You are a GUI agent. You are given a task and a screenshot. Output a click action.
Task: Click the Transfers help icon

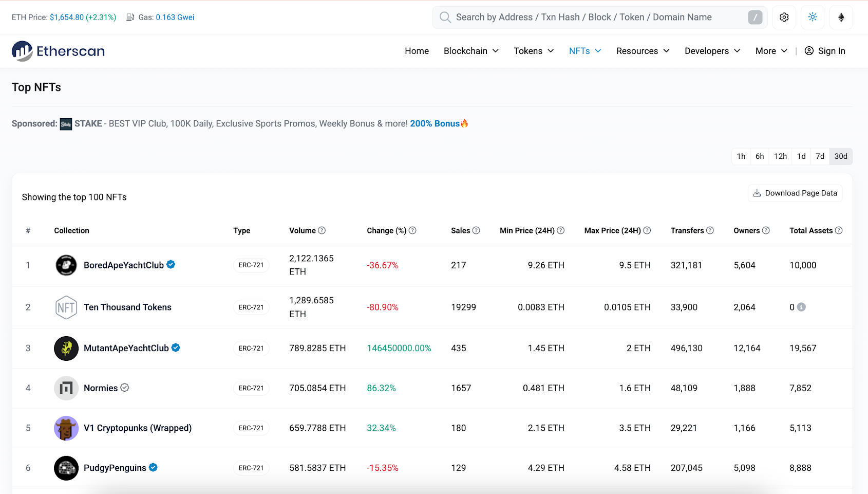(x=710, y=230)
